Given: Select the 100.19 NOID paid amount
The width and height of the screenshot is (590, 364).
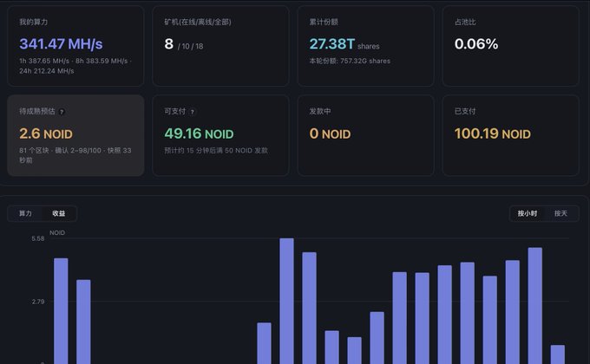Looking at the screenshot, I should 493,133.
